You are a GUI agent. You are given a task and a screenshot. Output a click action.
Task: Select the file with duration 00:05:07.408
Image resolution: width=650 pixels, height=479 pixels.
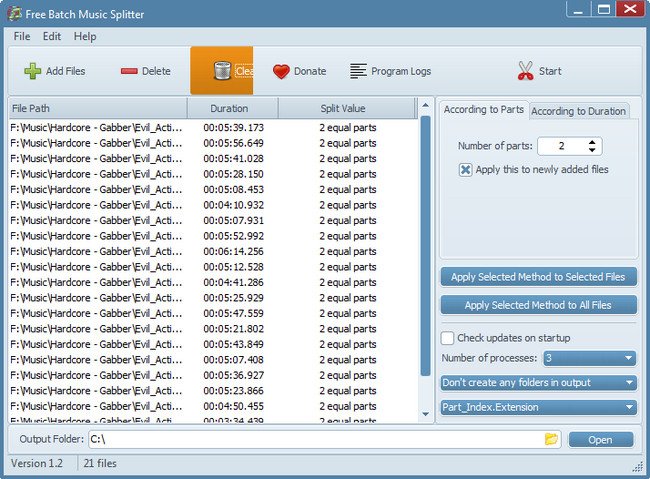(213, 360)
